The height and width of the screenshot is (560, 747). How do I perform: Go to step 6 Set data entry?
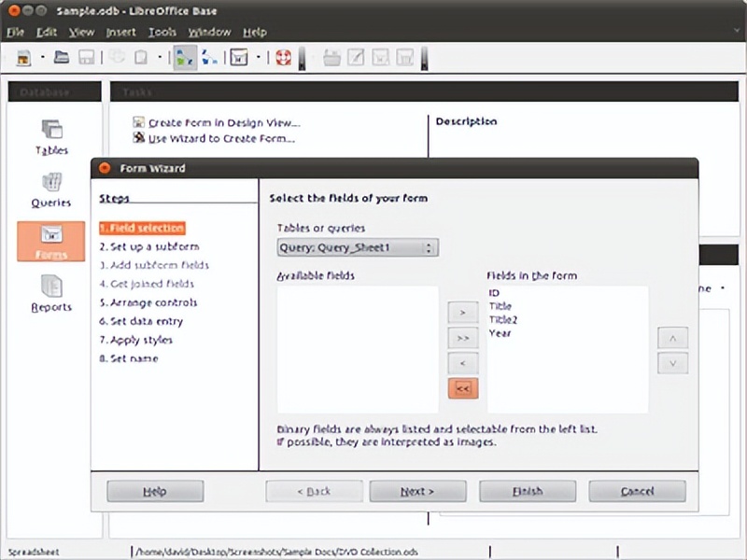(141, 321)
